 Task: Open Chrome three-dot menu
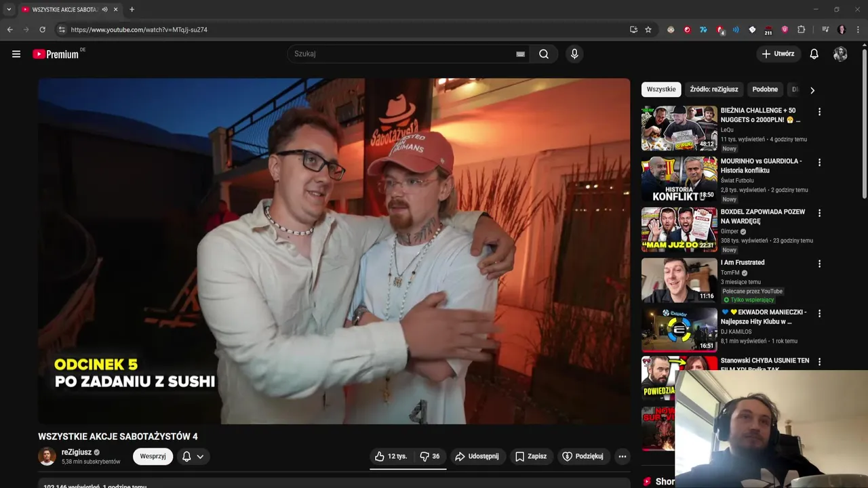coord(858,30)
